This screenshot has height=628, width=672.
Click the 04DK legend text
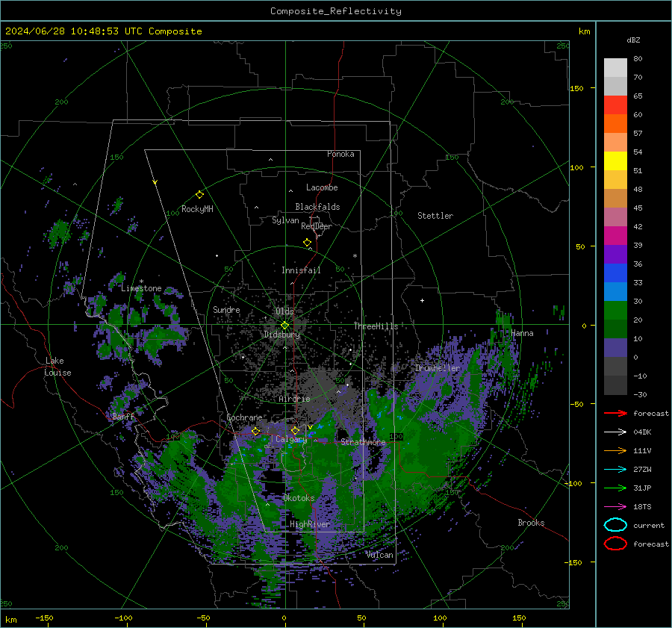click(642, 432)
